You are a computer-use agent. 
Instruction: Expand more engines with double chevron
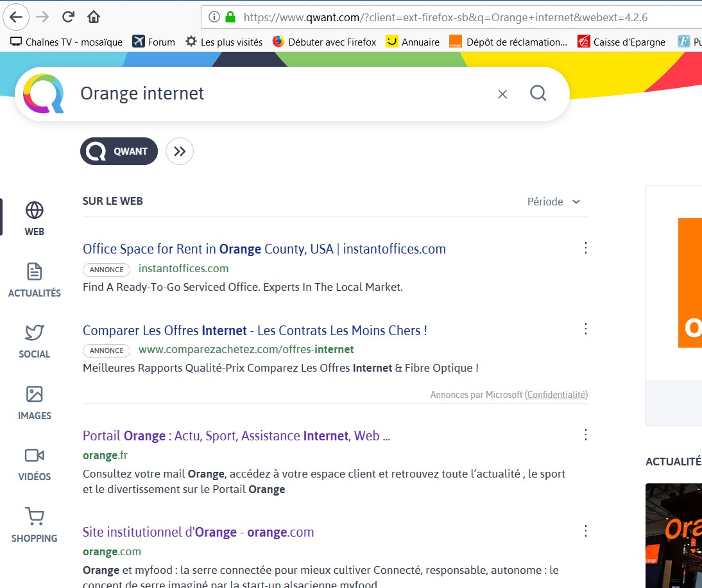tap(180, 151)
